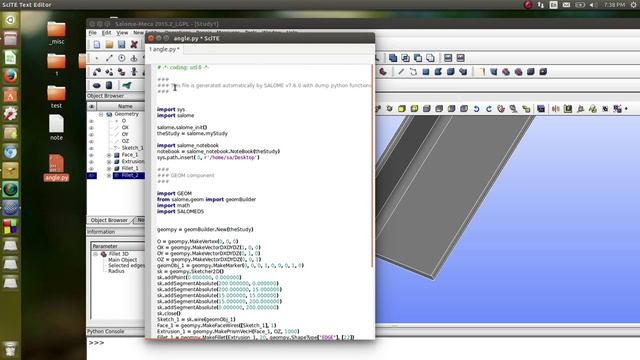The width and height of the screenshot is (640, 360).
Task: Expand the Fillet_1 tree node
Action: [109, 168]
